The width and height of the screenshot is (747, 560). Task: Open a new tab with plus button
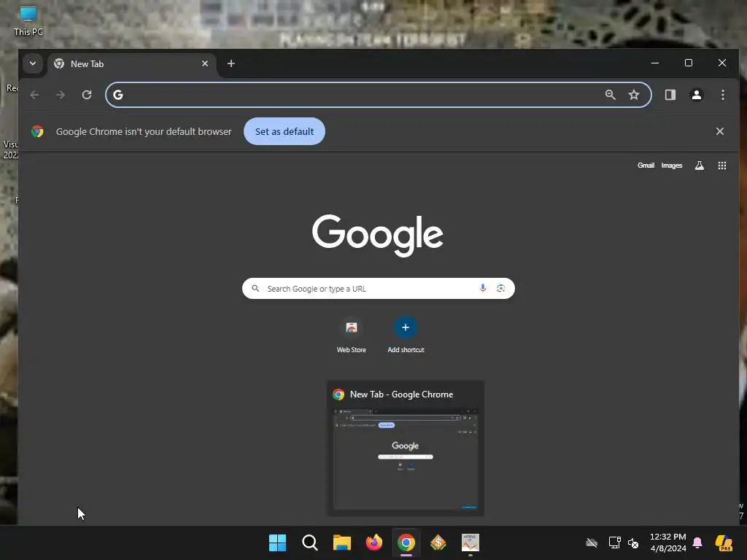[x=231, y=64]
